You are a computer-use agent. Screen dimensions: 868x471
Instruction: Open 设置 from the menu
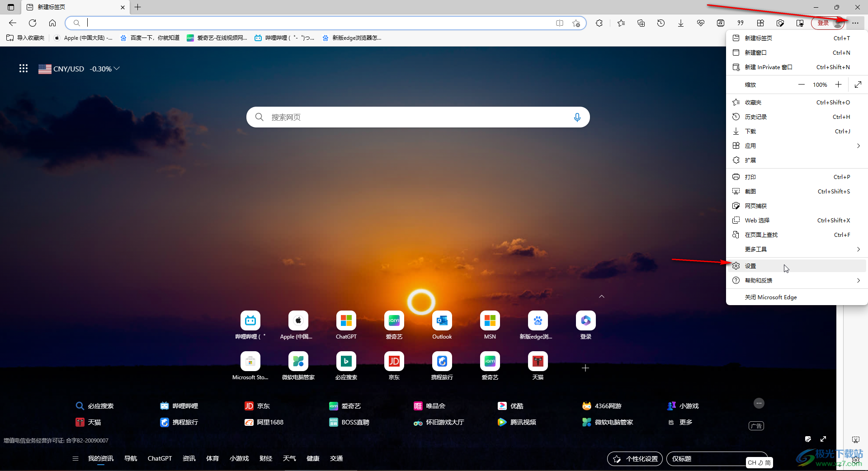pos(797,266)
